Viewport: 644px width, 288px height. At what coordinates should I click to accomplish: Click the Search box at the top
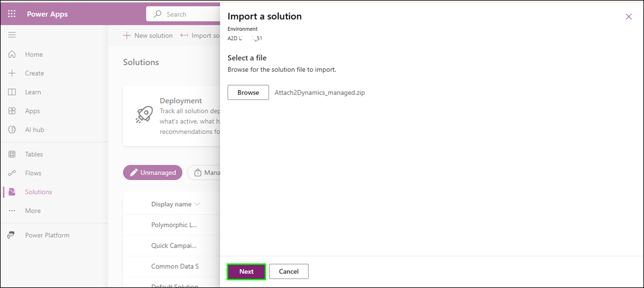(x=181, y=14)
